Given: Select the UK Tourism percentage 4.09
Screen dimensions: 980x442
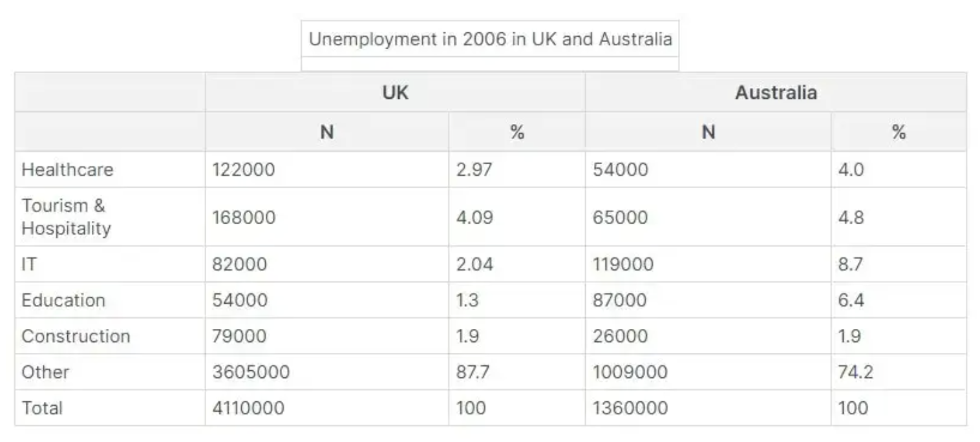Looking at the screenshot, I should click(x=474, y=217).
